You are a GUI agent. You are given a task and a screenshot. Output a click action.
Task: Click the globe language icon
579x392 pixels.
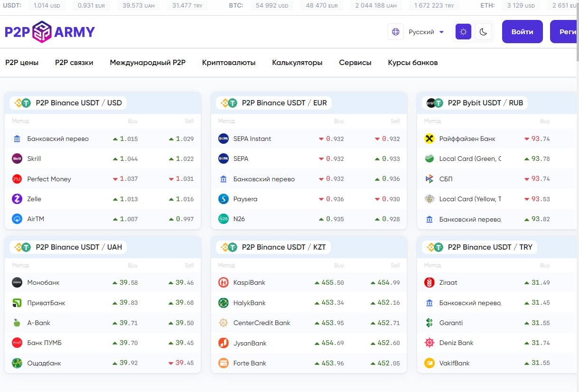(395, 32)
